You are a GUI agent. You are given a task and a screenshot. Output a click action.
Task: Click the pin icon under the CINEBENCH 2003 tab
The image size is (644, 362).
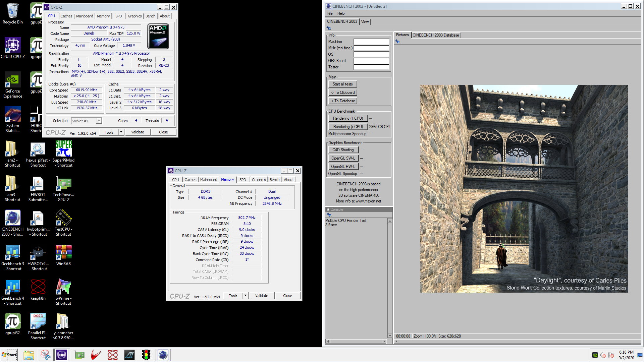[329, 28]
